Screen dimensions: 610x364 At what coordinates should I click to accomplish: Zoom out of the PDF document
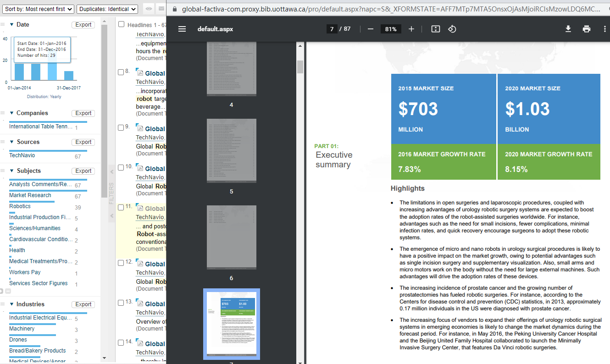[x=370, y=29]
